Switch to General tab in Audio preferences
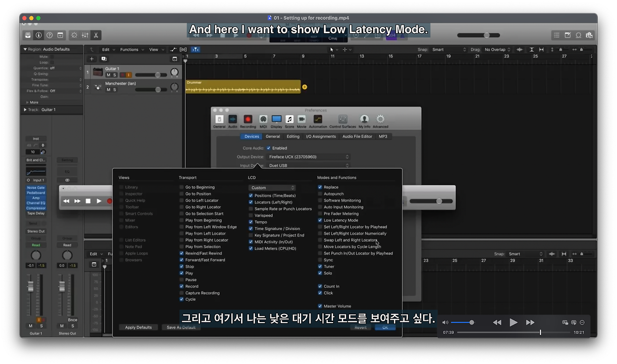The image size is (617, 364). point(273,137)
